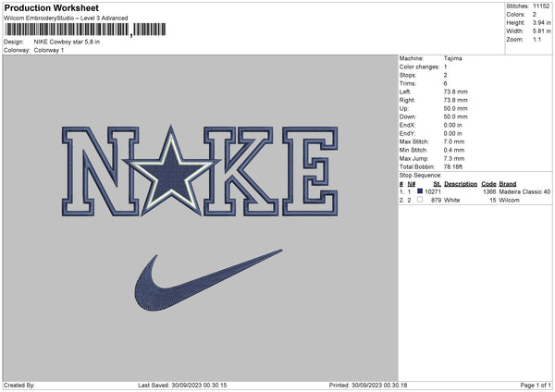Click the barcode at the top

coord(85,30)
